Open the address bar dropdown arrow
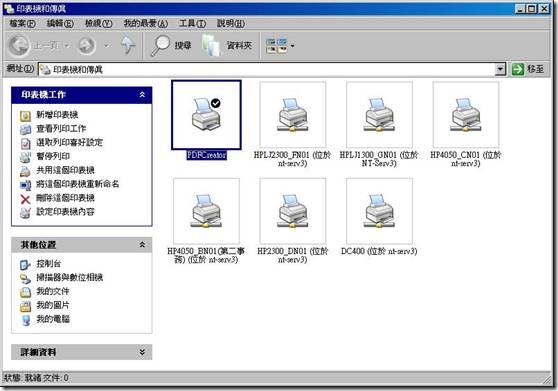 click(500, 69)
